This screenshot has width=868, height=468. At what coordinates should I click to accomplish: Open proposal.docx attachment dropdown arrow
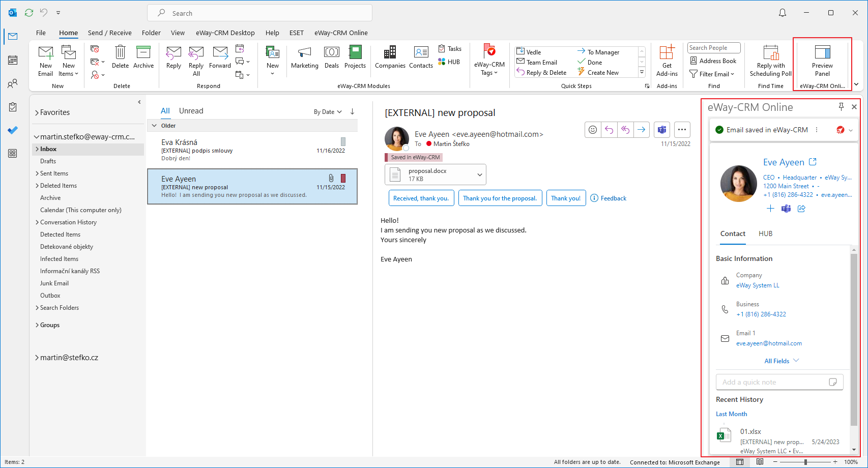click(x=479, y=174)
